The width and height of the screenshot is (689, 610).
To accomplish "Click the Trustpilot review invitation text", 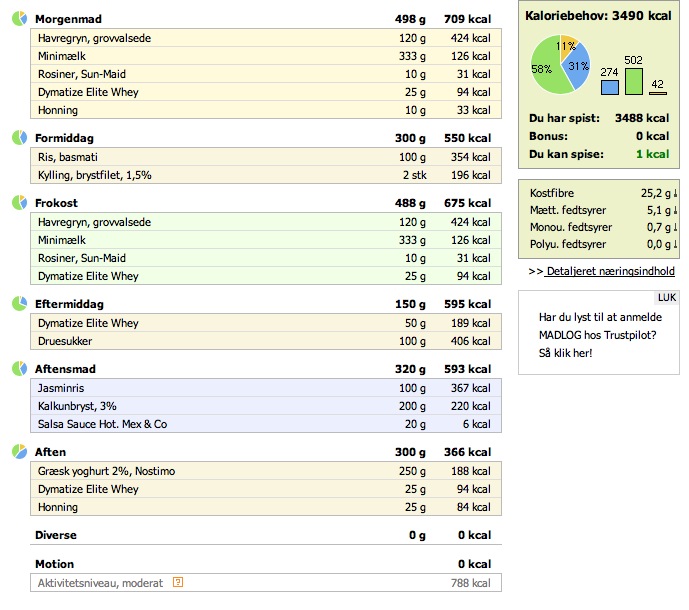I will click(x=600, y=335).
